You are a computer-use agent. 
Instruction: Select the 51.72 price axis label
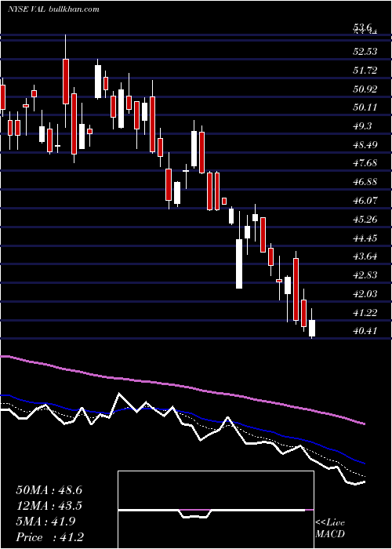[365, 71]
